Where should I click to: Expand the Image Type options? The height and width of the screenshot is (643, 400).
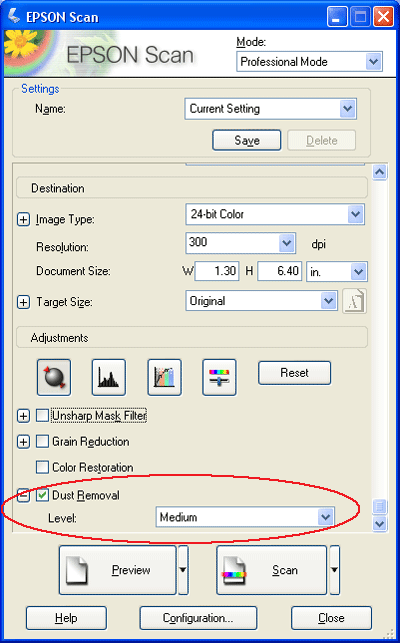(23, 219)
